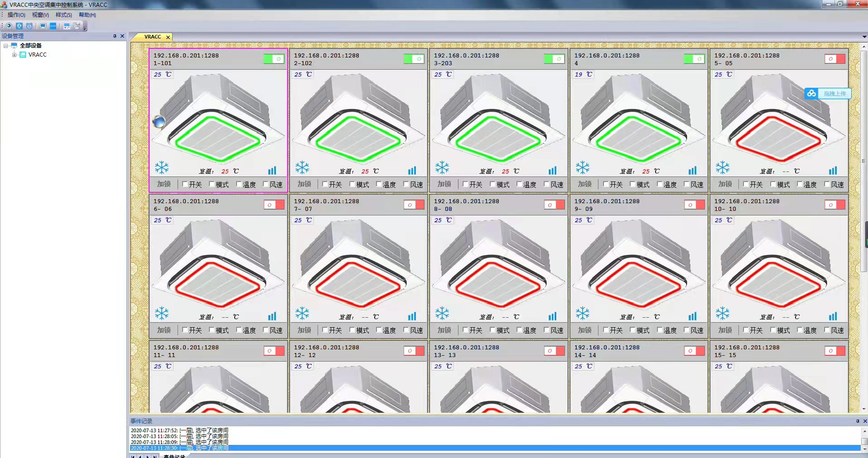This screenshot has height=458, width=868.
Task: Click the computer monitor toolbar icon
Action: pyautogui.click(x=43, y=26)
